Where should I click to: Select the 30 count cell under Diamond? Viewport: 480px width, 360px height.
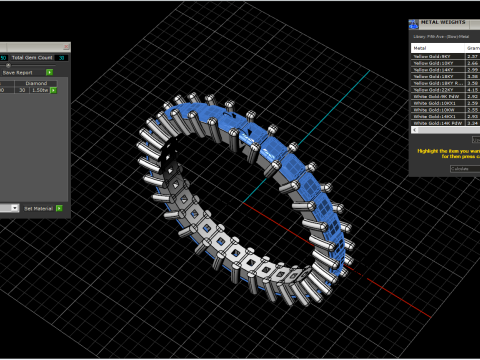22,90
